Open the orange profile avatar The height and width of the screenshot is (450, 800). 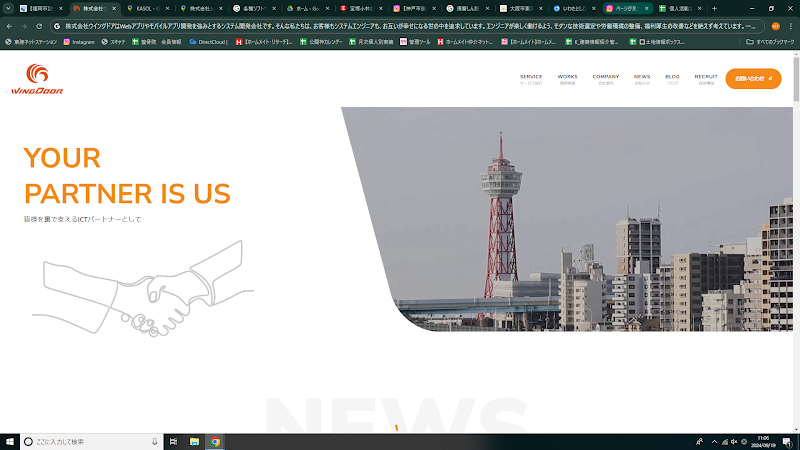tap(776, 26)
